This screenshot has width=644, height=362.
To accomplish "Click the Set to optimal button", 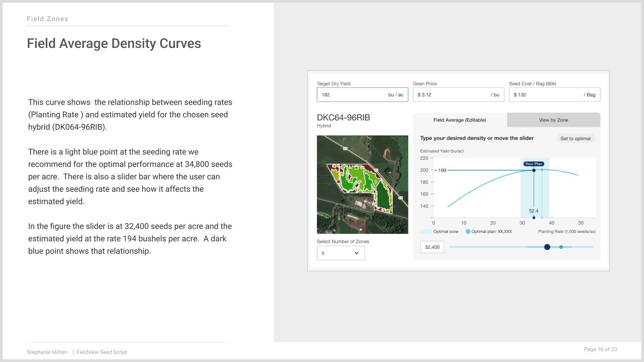I will tap(576, 138).
